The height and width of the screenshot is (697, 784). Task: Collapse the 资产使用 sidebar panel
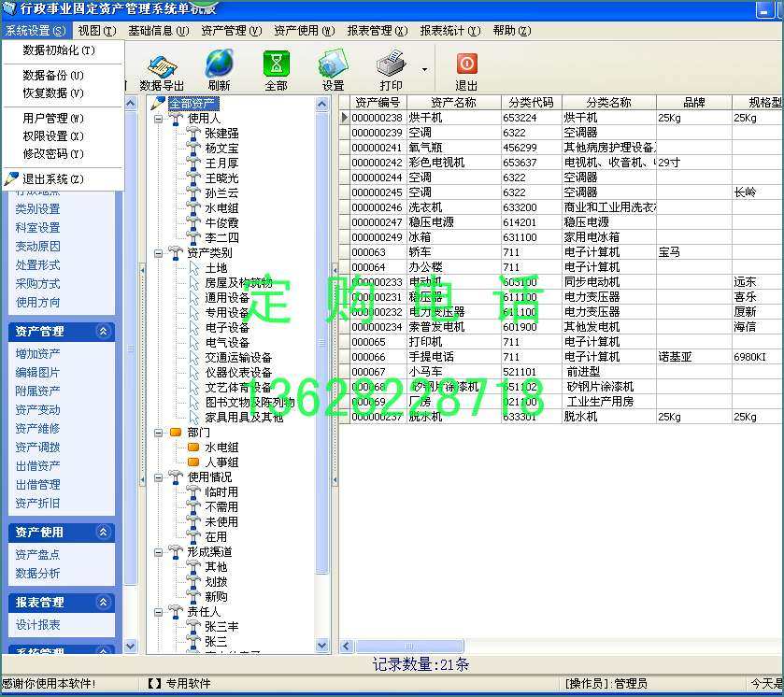click(104, 532)
